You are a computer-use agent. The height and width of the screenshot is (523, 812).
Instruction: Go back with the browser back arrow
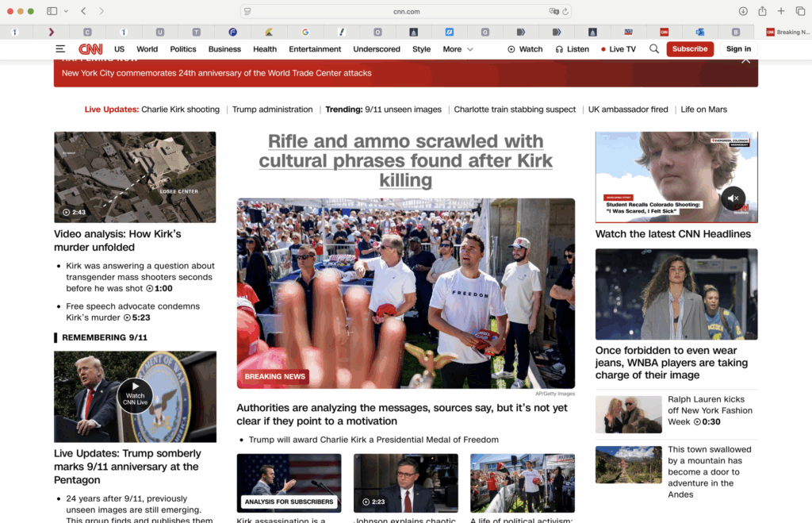[x=83, y=11]
